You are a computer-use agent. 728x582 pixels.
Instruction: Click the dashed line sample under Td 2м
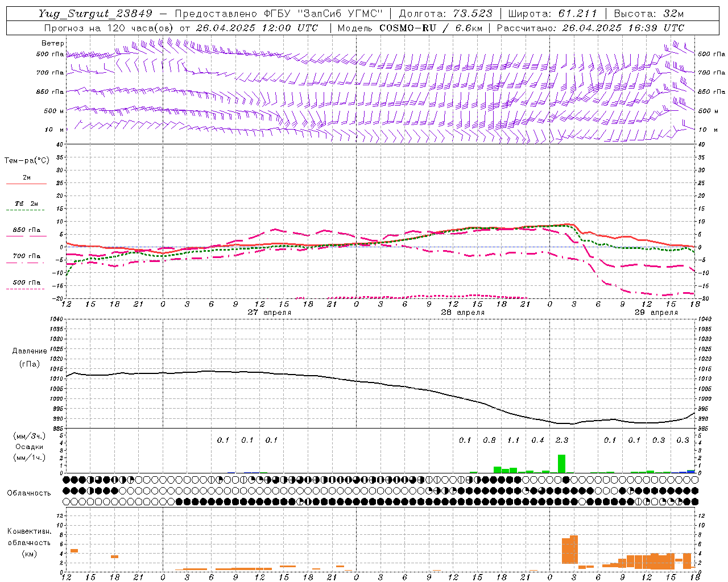25,210
